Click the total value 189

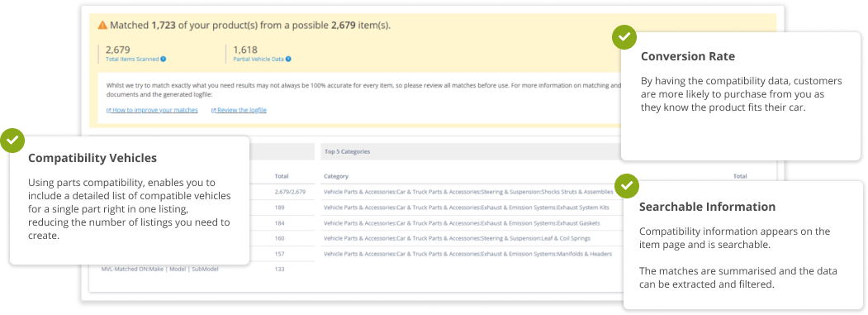coord(279,208)
